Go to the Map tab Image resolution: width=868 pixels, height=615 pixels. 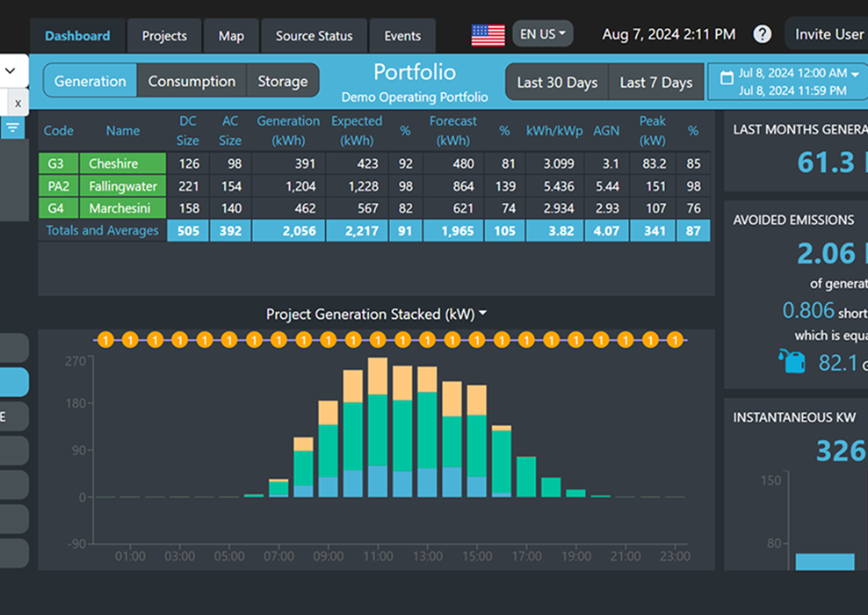pyautogui.click(x=231, y=36)
